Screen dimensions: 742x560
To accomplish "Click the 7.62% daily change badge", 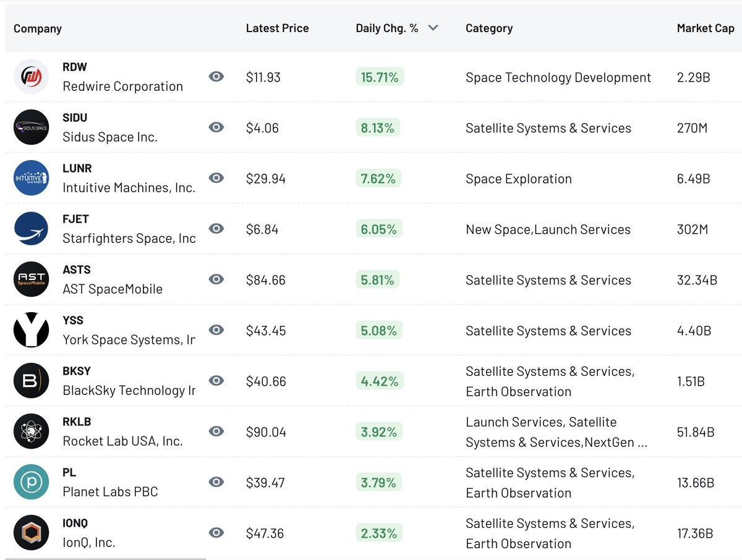I will [378, 178].
